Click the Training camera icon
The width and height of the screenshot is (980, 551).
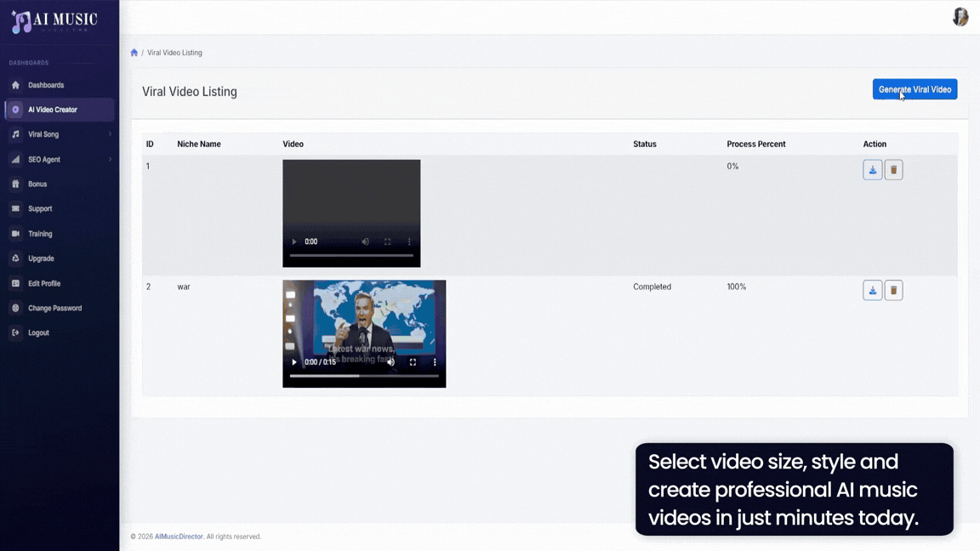[x=15, y=234]
